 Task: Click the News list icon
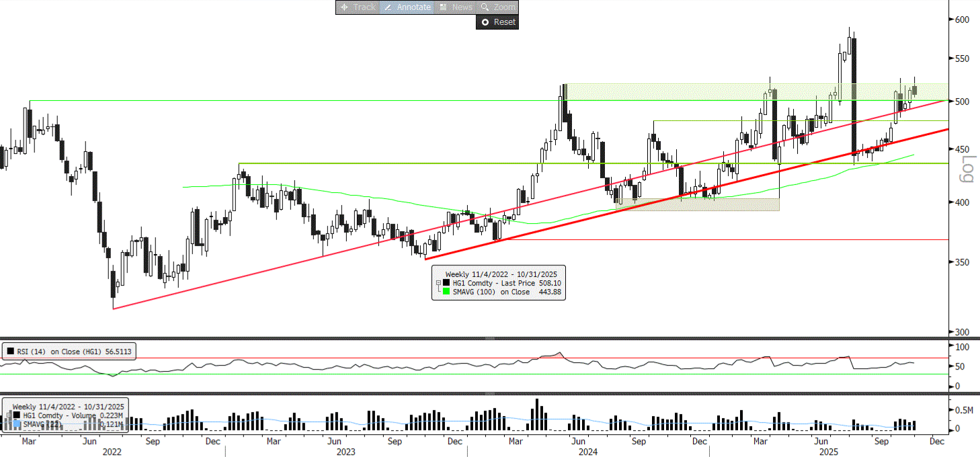coord(443,7)
